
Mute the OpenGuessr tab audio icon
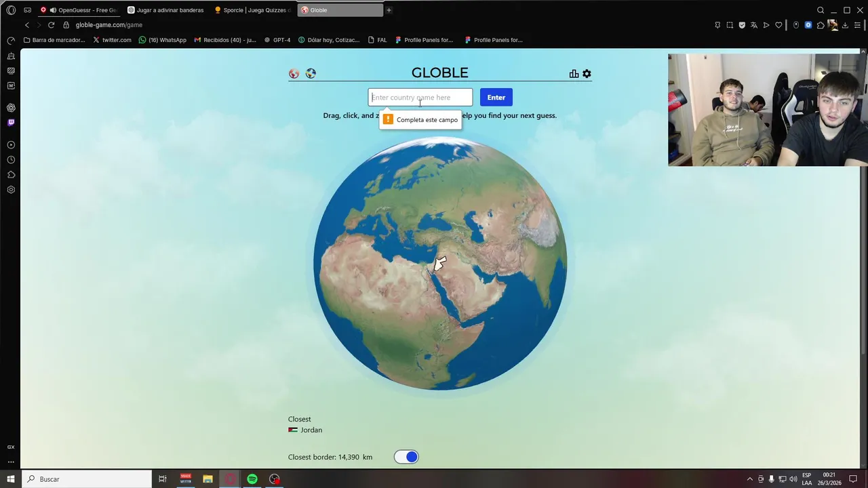coord(53,10)
